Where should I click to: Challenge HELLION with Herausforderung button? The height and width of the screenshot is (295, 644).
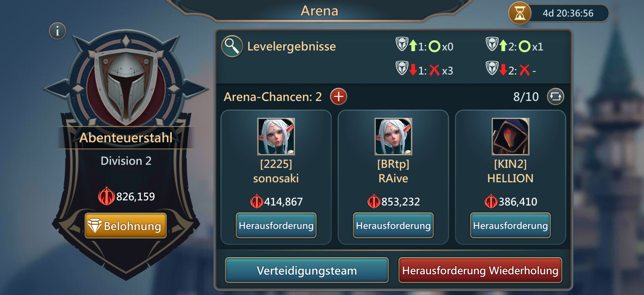510,225
